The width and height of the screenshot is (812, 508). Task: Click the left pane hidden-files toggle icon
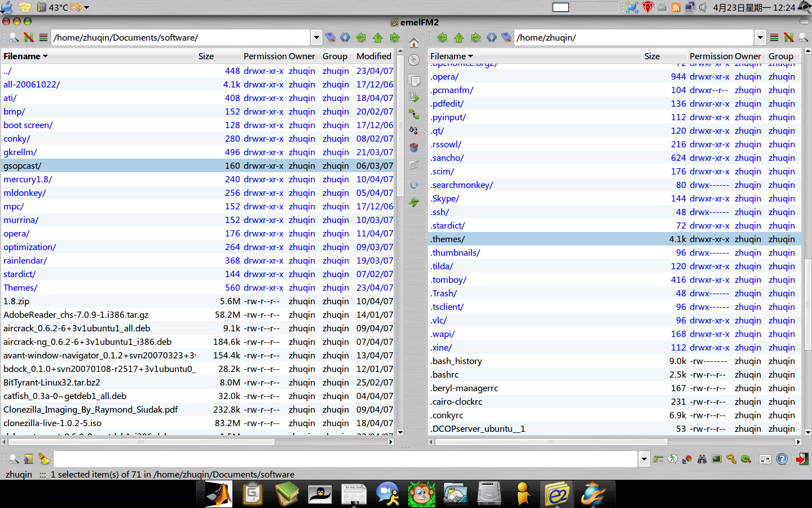[29, 37]
